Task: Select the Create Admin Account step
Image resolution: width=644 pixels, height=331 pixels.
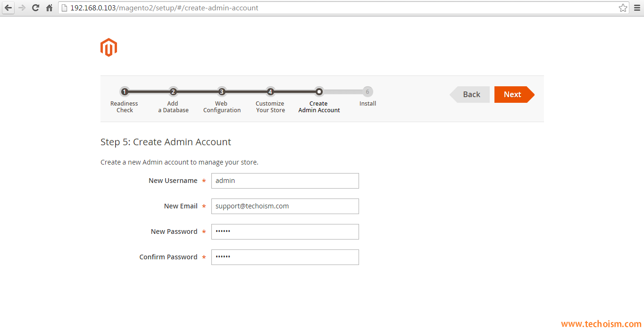Action: (x=319, y=100)
